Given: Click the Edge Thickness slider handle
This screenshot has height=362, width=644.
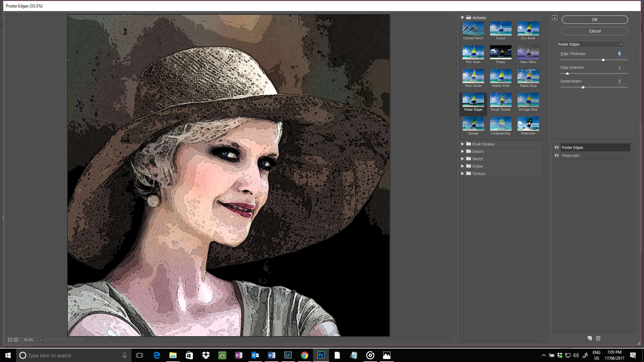Looking at the screenshot, I should point(603,60).
